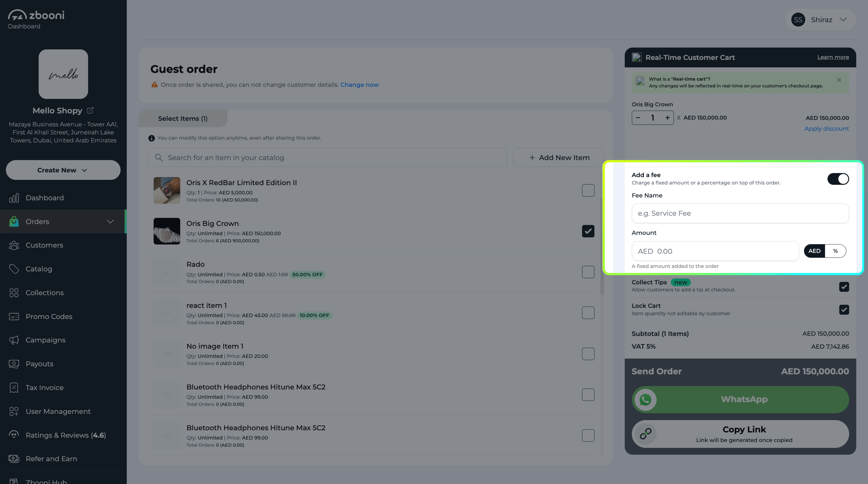Click the Oris X RedBar item thumbnail
Image resolution: width=868 pixels, height=484 pixels.
click(x=167, y=190)
